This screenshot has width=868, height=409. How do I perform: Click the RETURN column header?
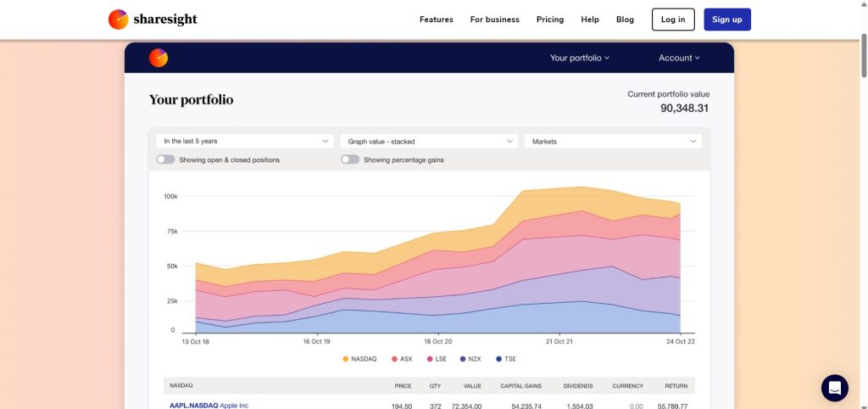tap(676, 386)
